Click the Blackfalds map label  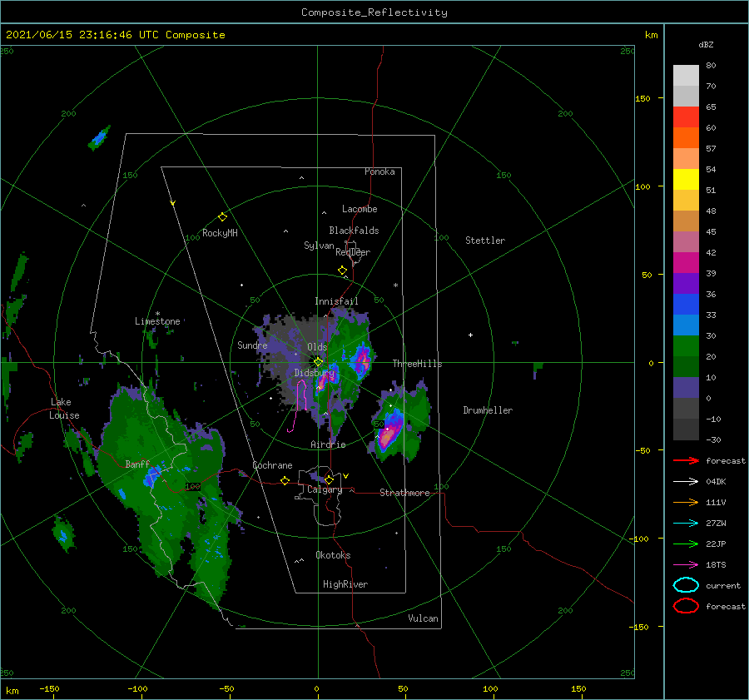coord(354,231)
